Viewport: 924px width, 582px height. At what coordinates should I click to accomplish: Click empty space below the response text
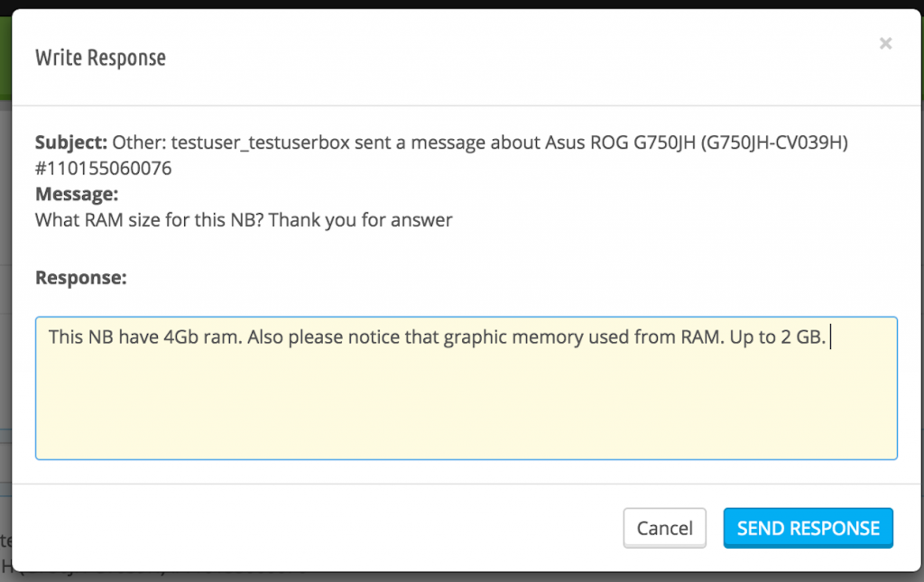pyautogui.click(x=467, y=406)
